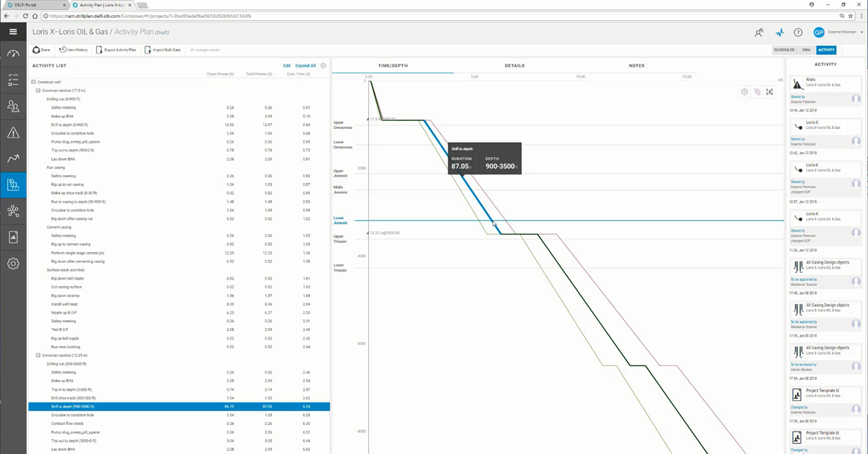Open the chart settings gear icon
This screenshot has height=454, width=868.
tap(744, 92)
